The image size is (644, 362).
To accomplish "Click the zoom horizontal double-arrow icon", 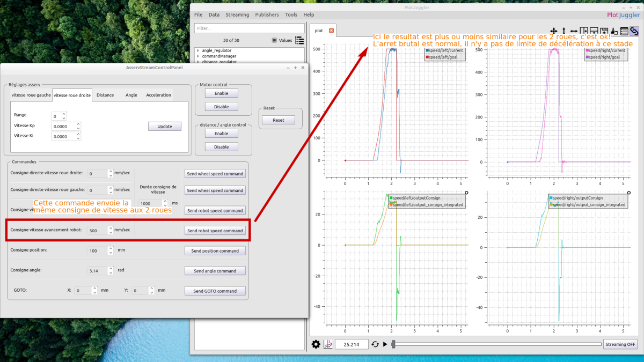I will coord(574,31).
